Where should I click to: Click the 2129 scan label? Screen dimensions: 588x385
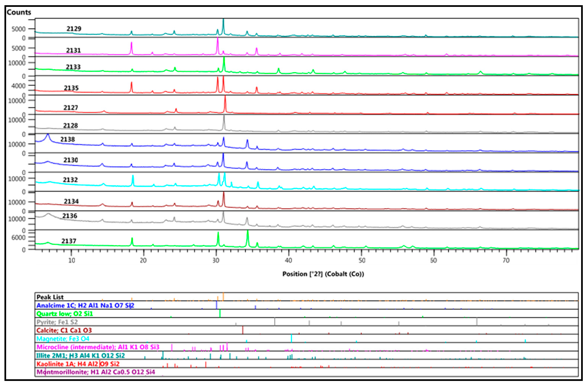click(x=74, y=29)
